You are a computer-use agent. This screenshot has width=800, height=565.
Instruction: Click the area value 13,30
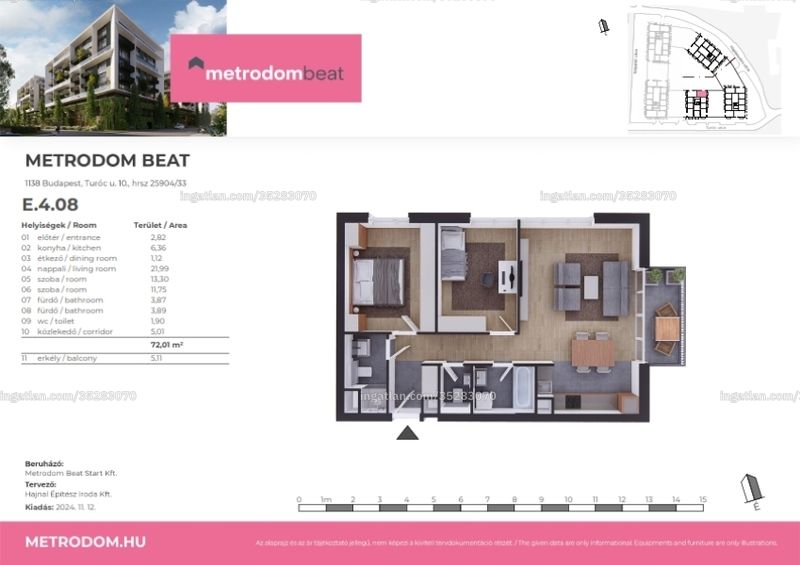[x=159, y=279]
